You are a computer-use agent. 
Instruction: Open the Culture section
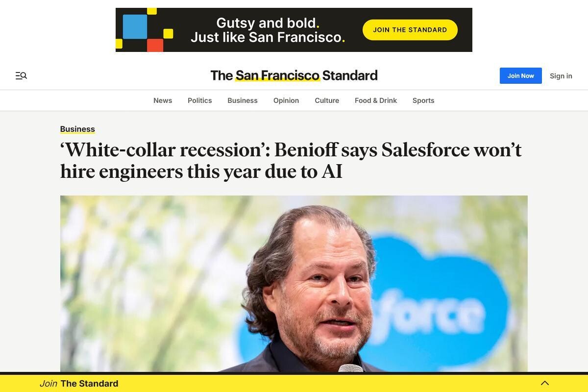pyautogui.click(x=327, y=100)
